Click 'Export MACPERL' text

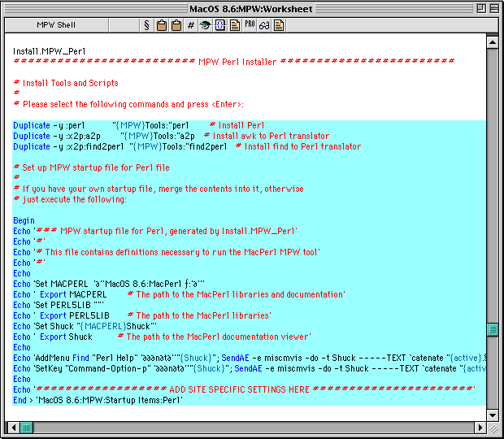[x=73, y=295]
